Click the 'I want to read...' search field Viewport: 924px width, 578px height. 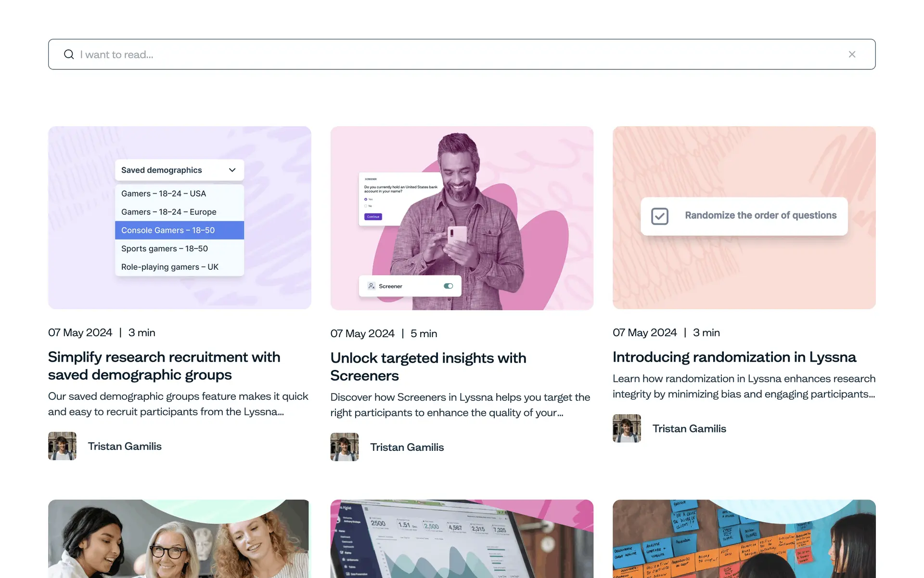433,54
